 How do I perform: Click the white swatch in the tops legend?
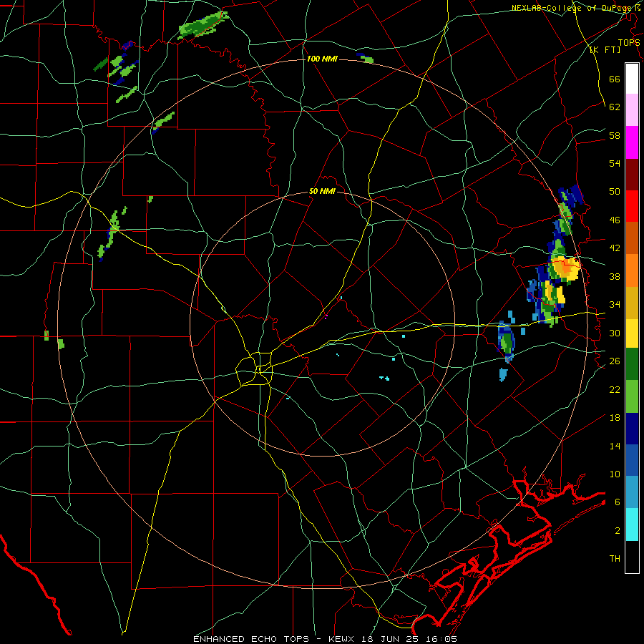632,79
